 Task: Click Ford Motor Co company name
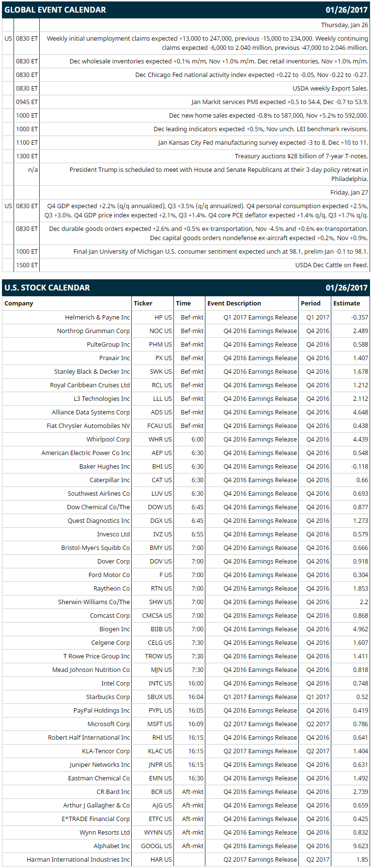(109, 575)
